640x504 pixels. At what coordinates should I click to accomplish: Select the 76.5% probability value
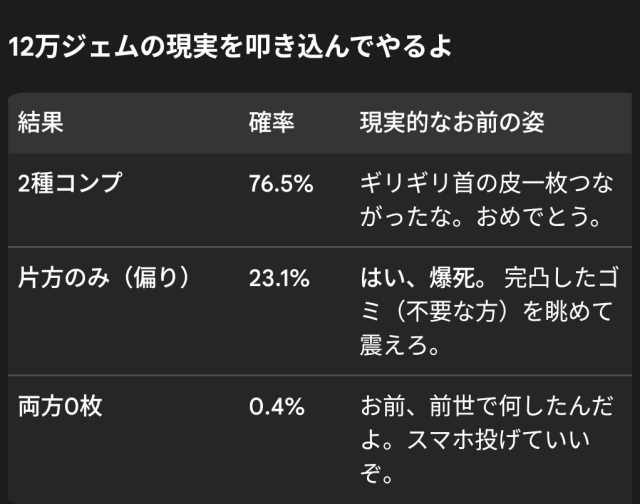(281, 185)
